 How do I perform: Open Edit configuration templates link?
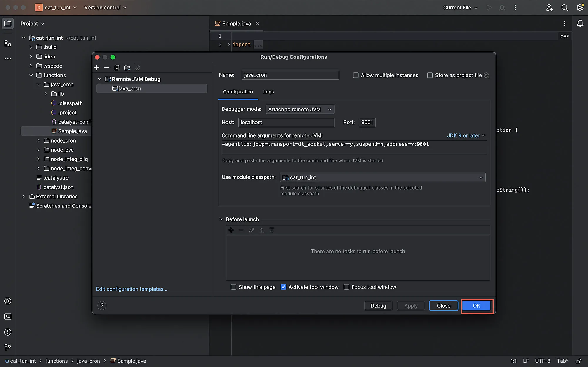[132, 289]
